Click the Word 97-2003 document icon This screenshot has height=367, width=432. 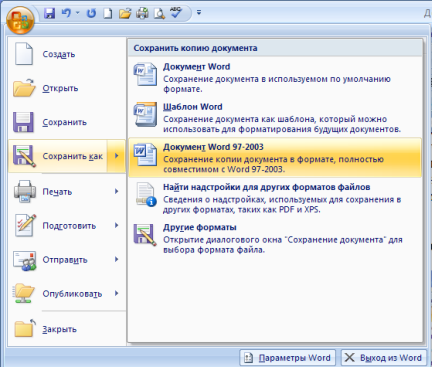pyautogui.click(x=145, y=154)
